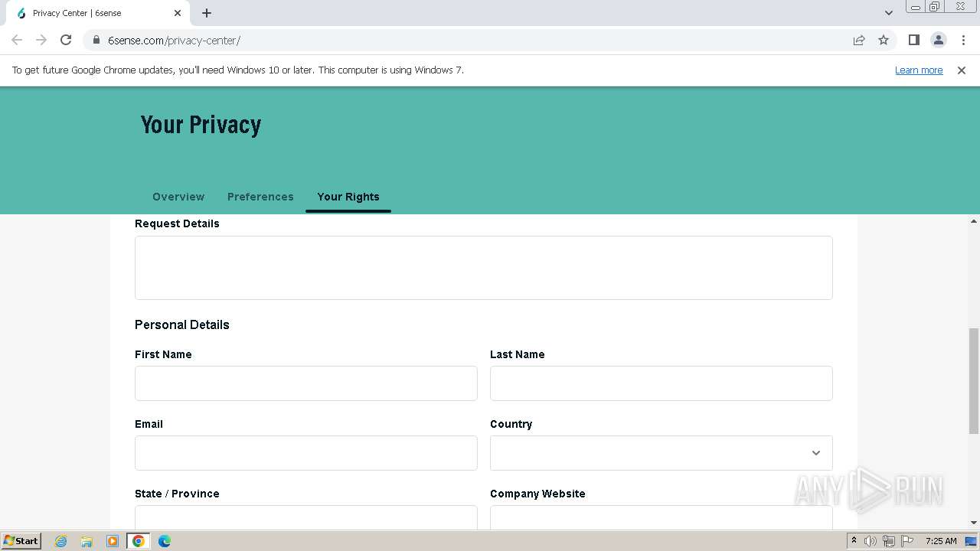Focus the Last Name field
The height and width of the screenshot is (551, 980).
pyautogui.click(x=661, y=383)
